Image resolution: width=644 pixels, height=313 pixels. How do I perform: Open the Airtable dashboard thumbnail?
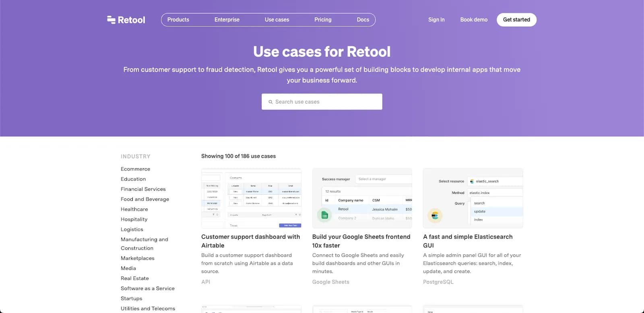(x=251, y=198)
